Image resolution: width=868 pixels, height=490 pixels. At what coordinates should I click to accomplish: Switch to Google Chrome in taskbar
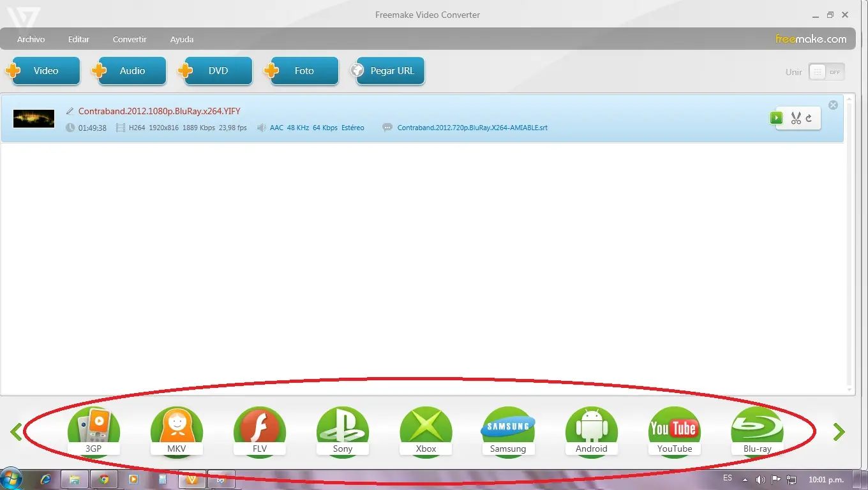(x=104, y=479)
